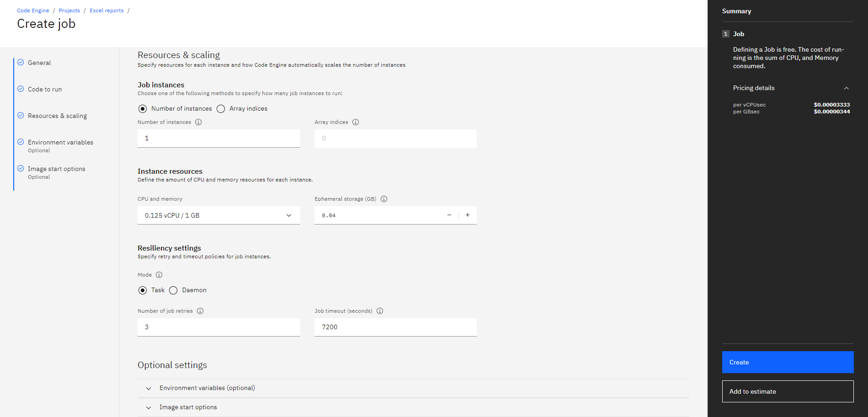Click the per GBsec price value

click(x=831, y=112)
